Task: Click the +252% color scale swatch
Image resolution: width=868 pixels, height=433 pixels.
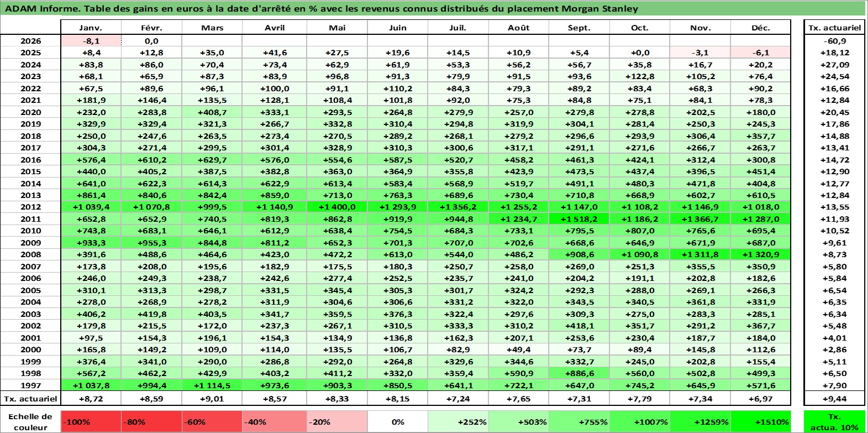Action: 458,421
